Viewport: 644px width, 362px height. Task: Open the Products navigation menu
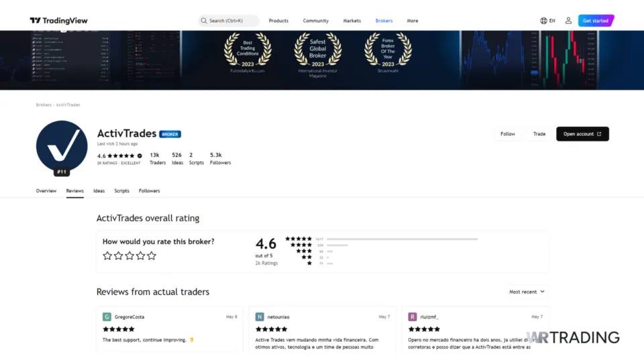click(x=278, y=21)
